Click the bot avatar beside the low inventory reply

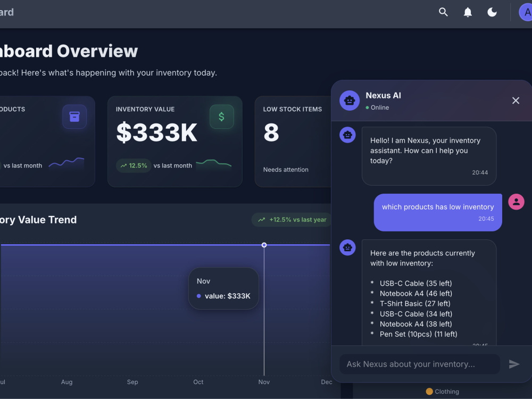tap(347, 248)
